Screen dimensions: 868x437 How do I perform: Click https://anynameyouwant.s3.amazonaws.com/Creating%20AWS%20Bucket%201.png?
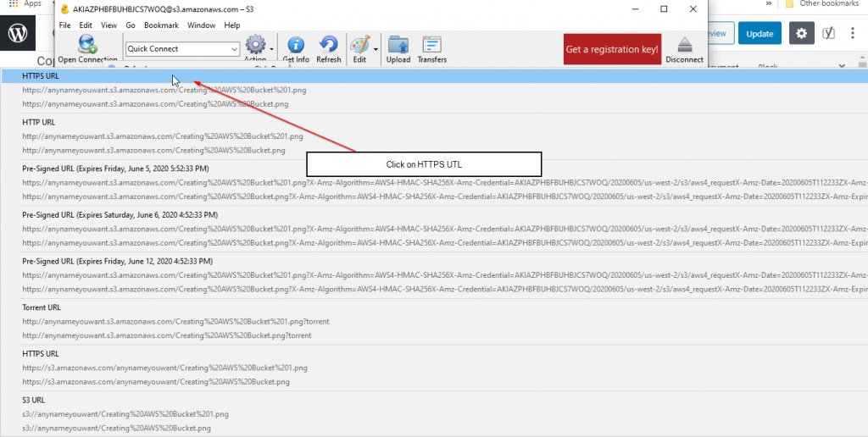click(x=164, y=90)
